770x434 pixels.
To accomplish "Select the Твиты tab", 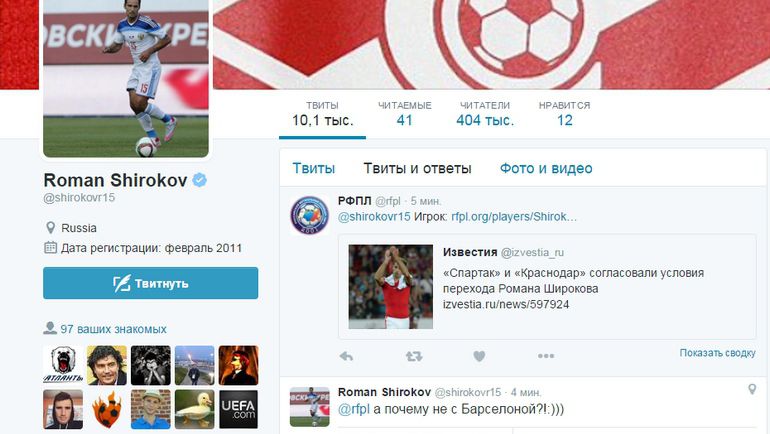I will (x=314, y=168).
